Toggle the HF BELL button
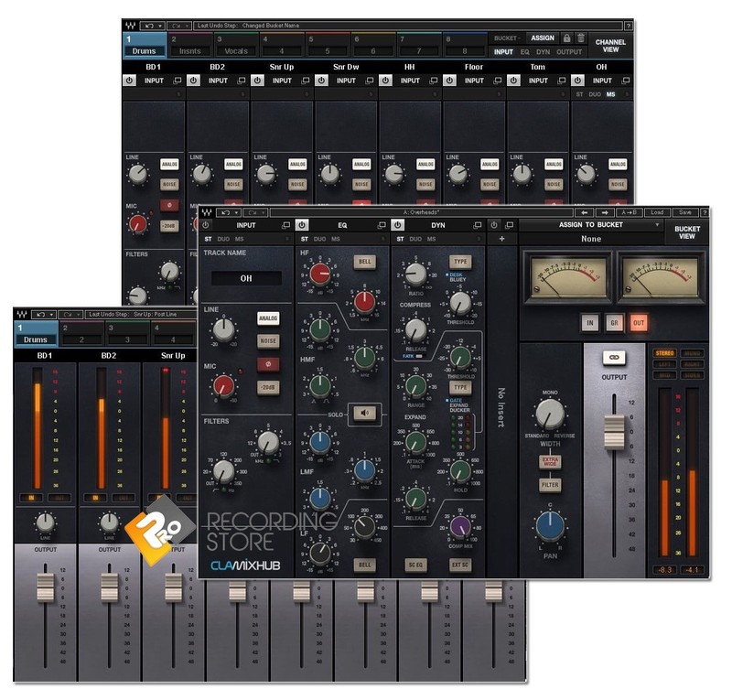 (364, 262)
